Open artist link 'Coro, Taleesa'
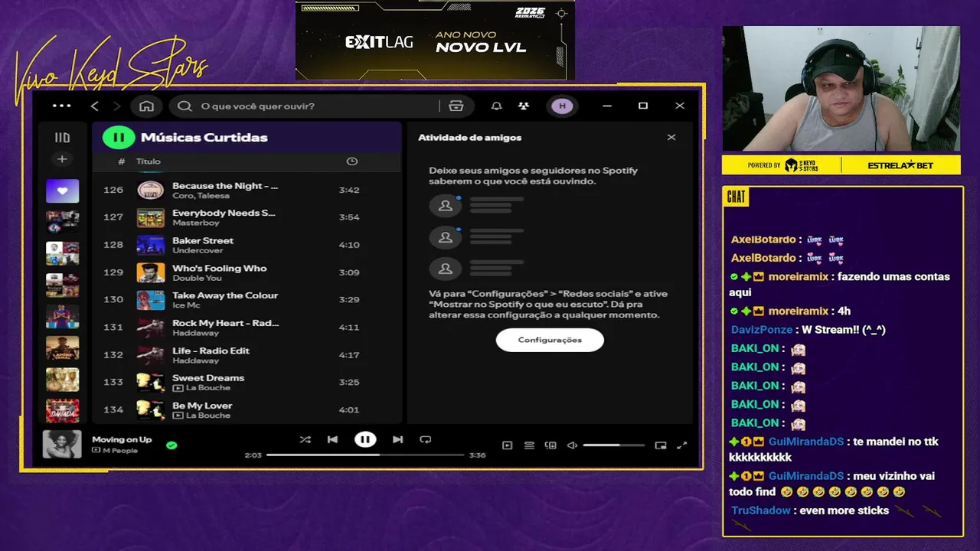Viewport: 980px width, 551px height. tap(201, 196)
